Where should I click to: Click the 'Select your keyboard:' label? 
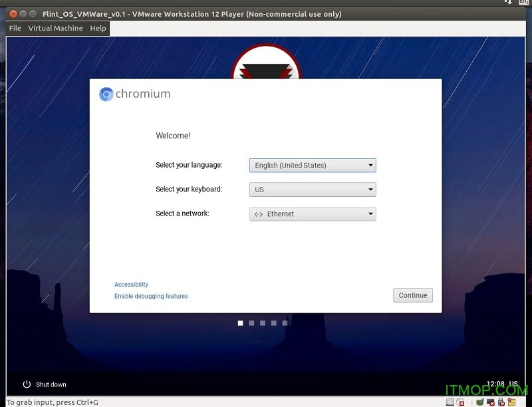189,189
